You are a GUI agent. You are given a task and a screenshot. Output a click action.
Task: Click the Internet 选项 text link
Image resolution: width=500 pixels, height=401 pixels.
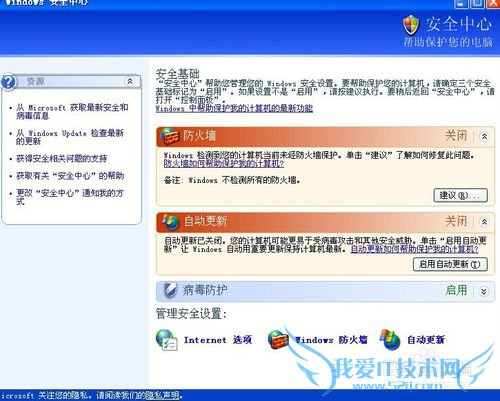[218, 340]
